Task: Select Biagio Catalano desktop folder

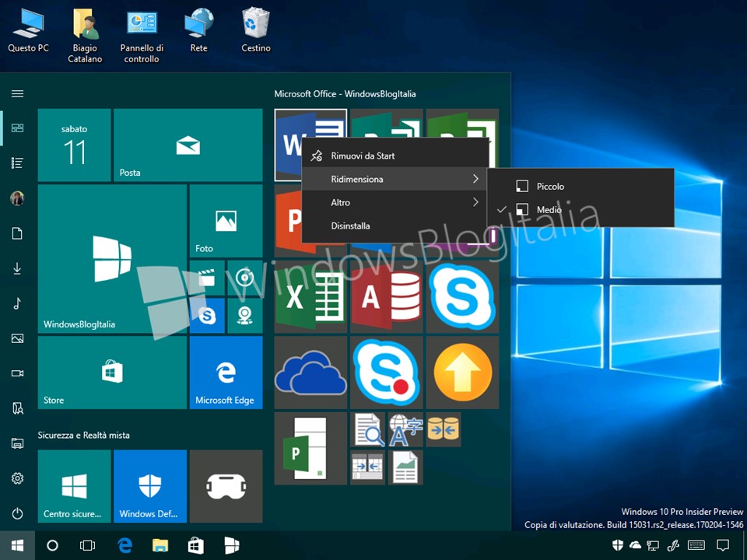Action: pyautogui.click(x=85, y=35)
